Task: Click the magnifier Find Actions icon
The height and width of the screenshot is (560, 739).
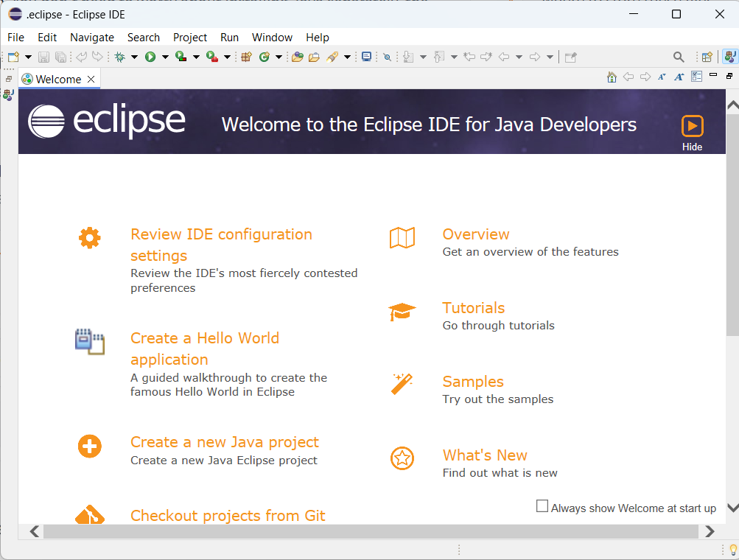Action: pyautogui.click(x=678, y=57)
